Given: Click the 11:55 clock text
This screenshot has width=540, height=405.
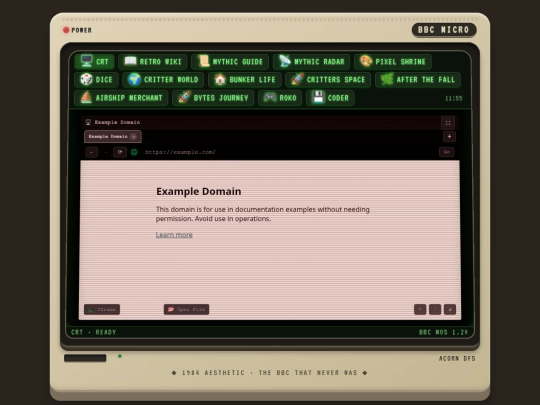Looking at the screenshot, I should [x=454, y=98].
